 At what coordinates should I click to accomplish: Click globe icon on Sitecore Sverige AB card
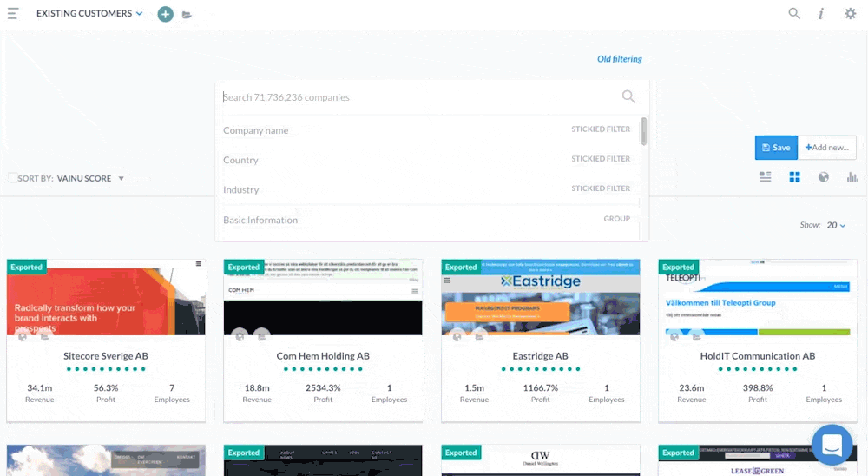coord(23,336)
